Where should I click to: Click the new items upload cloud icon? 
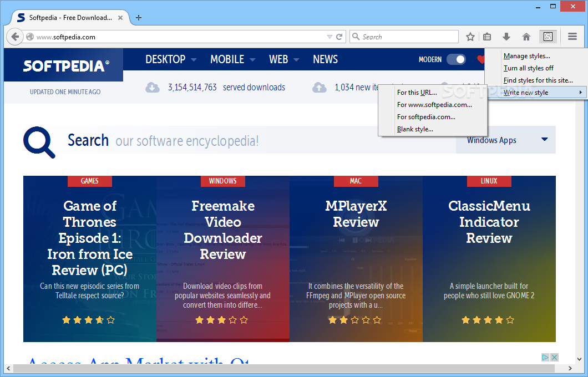(320, 87)
